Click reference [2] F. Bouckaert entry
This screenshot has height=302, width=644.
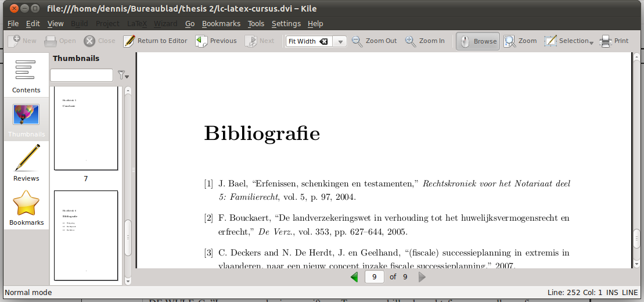tap(387, 225)
